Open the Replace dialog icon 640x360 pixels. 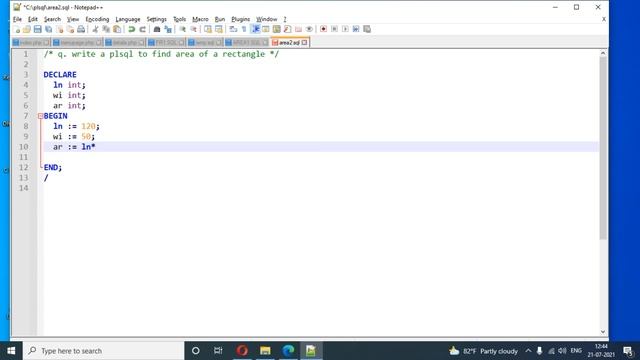point(168,29)
